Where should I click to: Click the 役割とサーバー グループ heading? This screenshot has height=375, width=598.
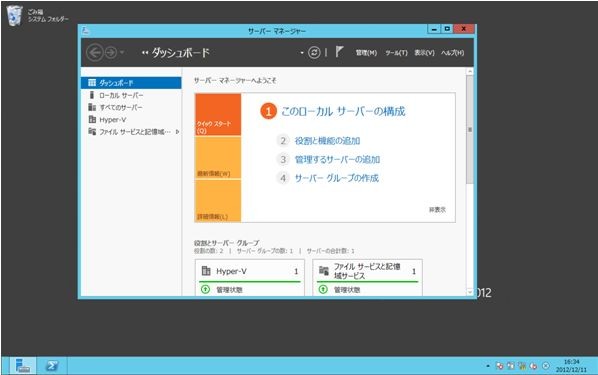coord(227,243)
